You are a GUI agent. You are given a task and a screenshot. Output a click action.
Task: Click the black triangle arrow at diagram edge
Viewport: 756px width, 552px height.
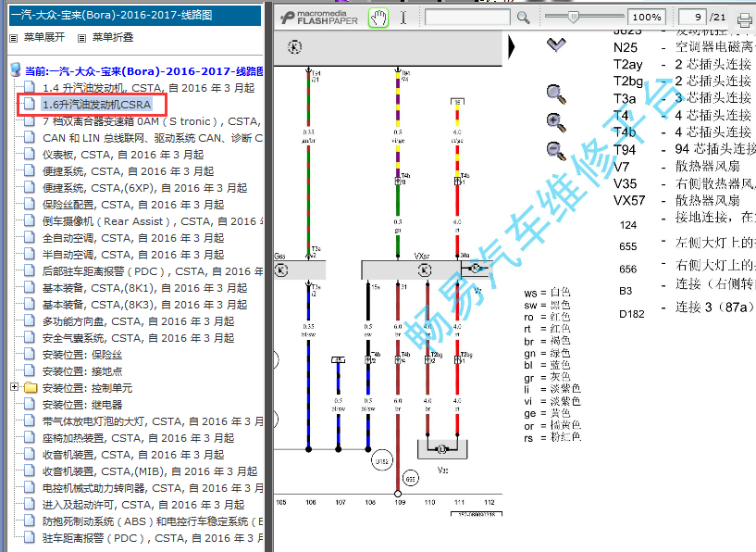click(x=512, y=47)
